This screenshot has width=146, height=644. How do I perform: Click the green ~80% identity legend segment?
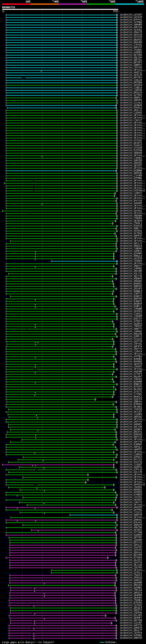coord(101,4)
